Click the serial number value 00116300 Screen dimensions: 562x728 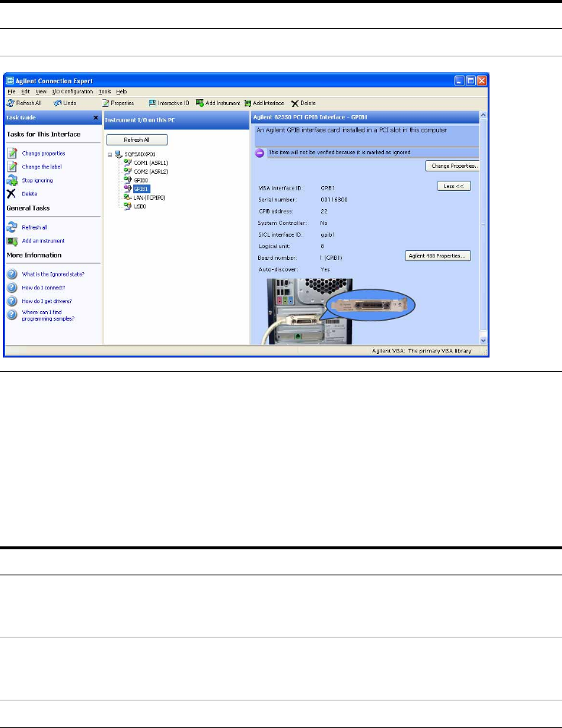334,200
